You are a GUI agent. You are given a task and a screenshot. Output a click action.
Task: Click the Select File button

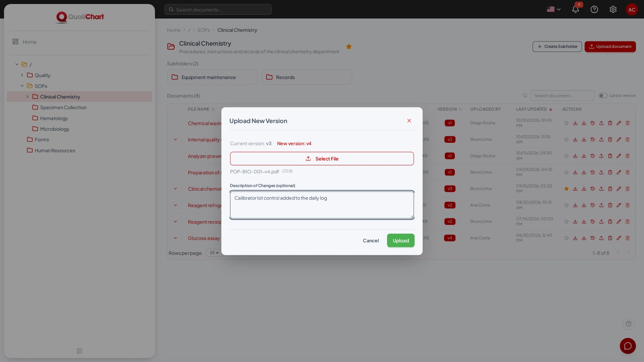point(322,158)
